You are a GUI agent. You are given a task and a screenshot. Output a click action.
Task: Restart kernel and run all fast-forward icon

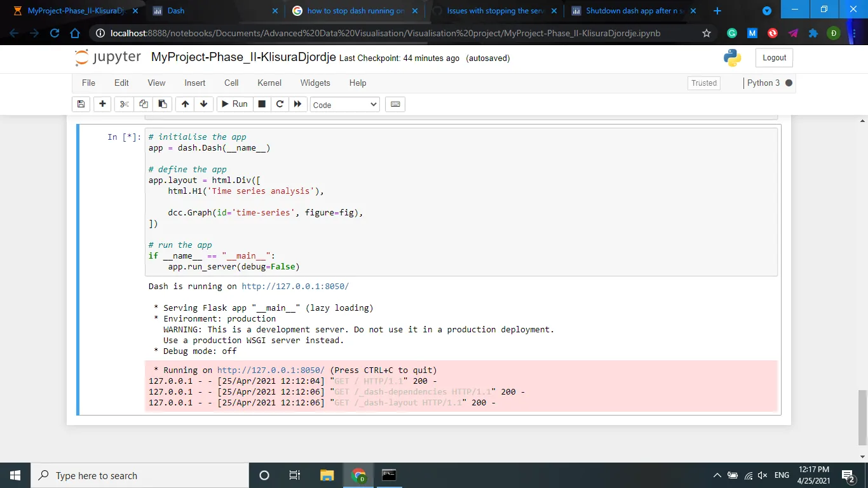point(297,104)
